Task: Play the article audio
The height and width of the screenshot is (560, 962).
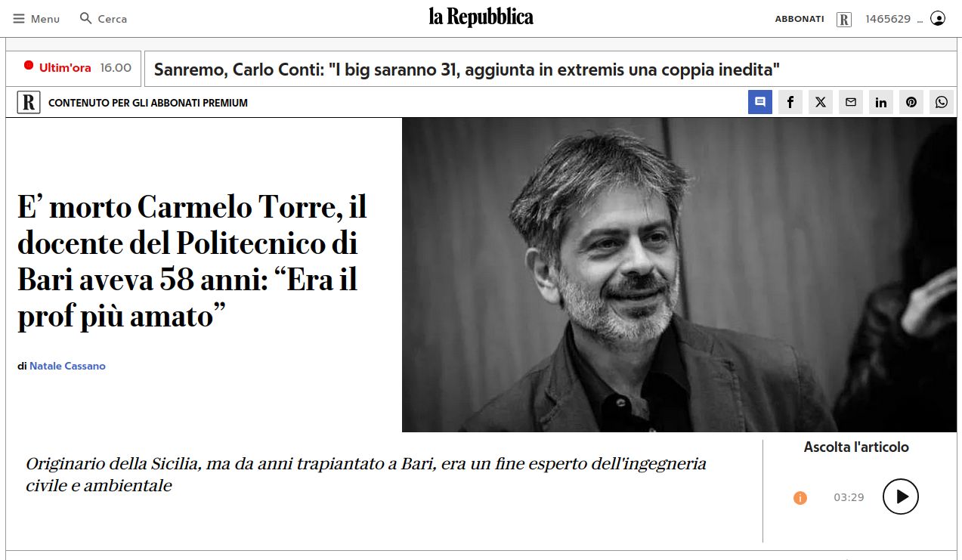Action: (x=901, y=497)
